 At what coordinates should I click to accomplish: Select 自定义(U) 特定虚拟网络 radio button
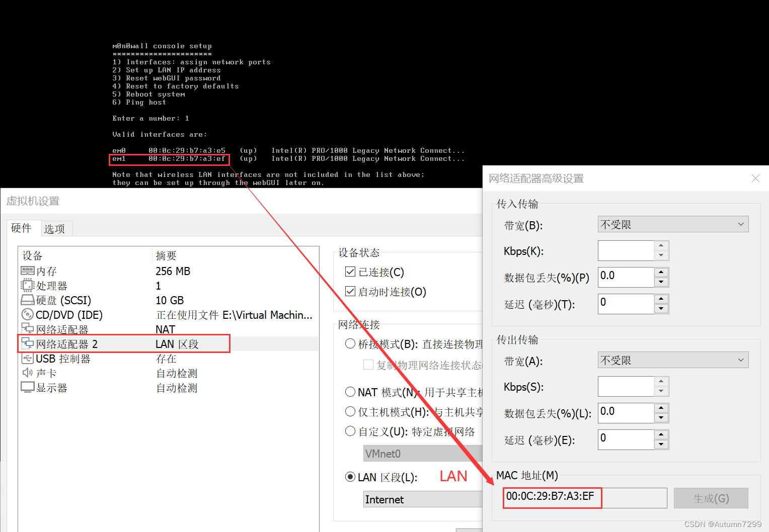[350, 431]
